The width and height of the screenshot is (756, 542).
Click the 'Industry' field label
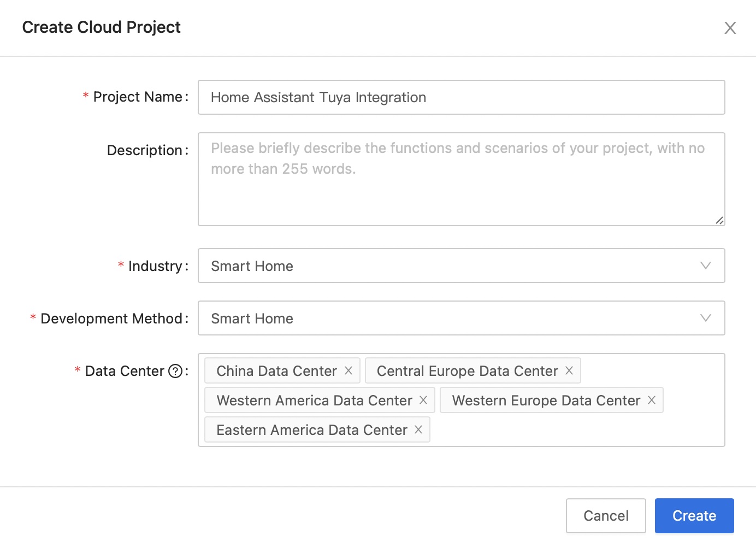(x=155, y=266)
